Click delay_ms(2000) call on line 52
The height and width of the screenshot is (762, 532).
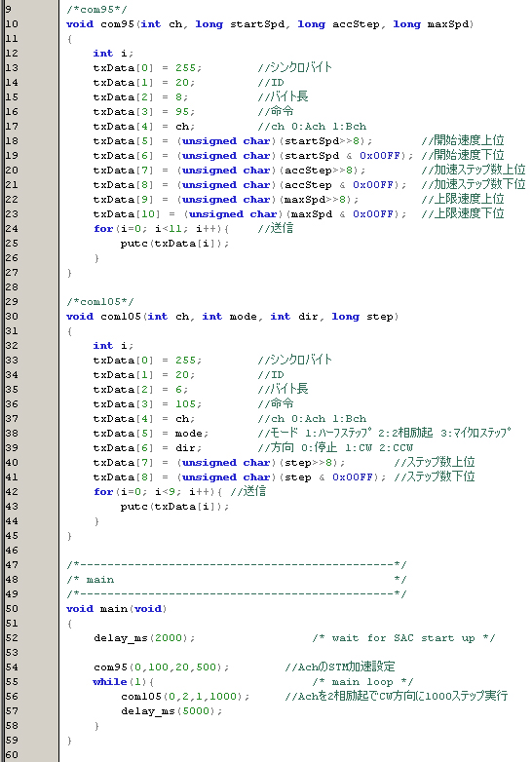(x=144, y=637)
